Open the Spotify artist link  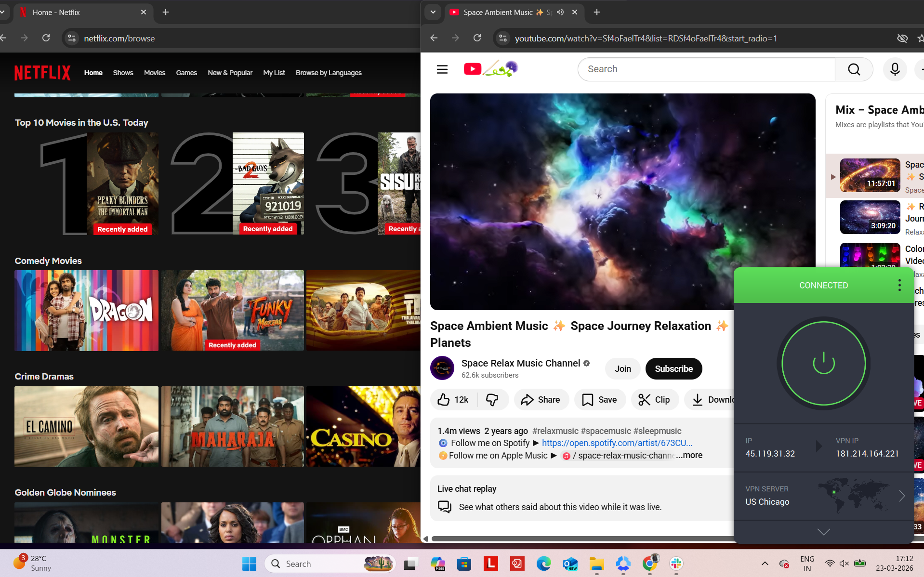tap(617, 443)
